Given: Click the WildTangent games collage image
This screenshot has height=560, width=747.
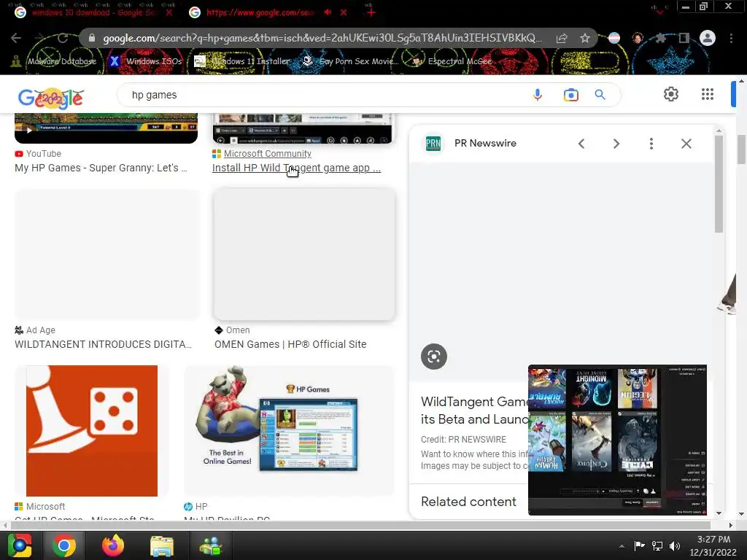Looking at the screenshot, I should click(x=617, y=440).
